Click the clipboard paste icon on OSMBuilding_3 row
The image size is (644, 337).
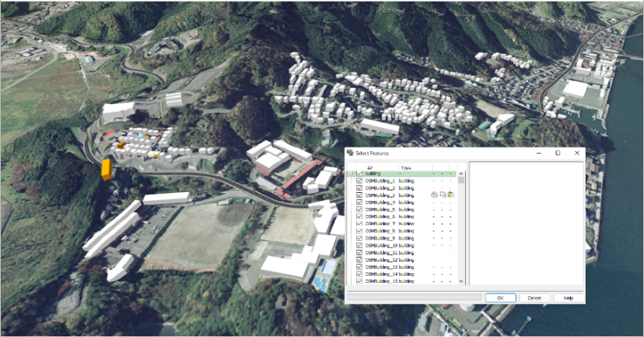click(451, 195)
